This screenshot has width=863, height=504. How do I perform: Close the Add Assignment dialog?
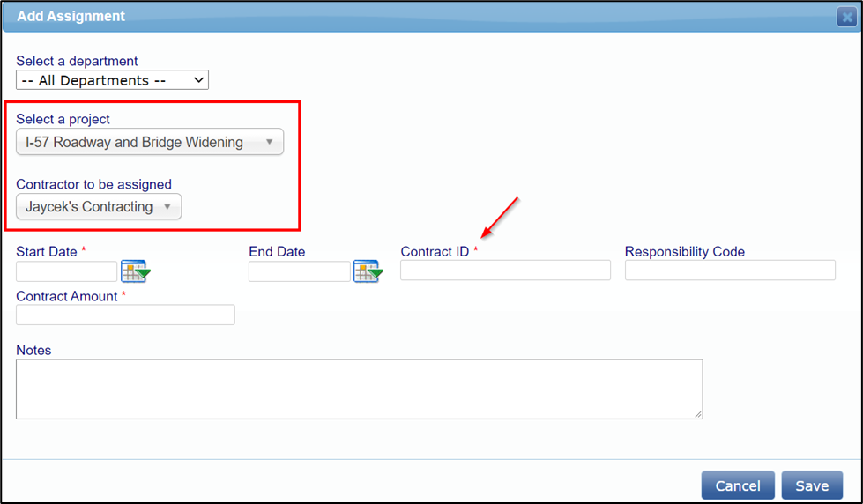[x=847, y=17]
